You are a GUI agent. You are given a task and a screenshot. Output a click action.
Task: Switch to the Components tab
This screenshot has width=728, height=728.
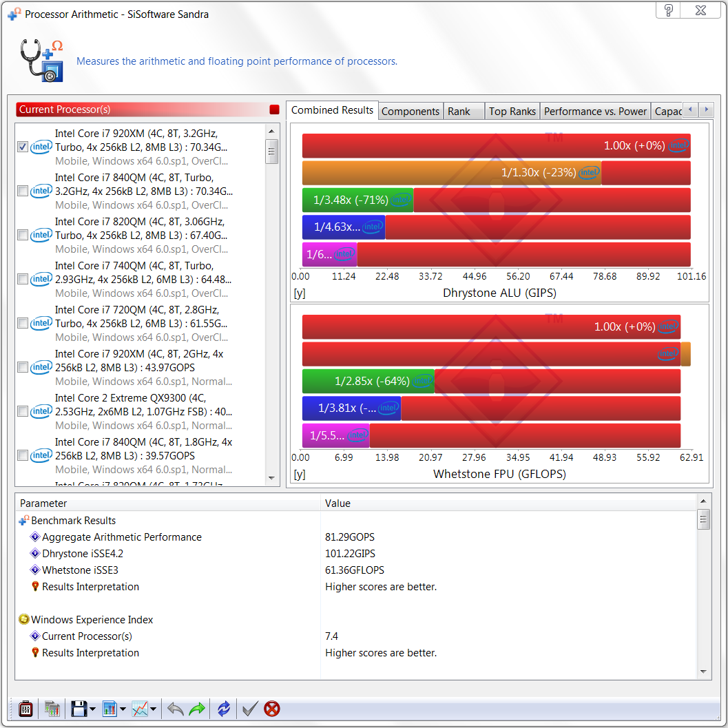410,112
